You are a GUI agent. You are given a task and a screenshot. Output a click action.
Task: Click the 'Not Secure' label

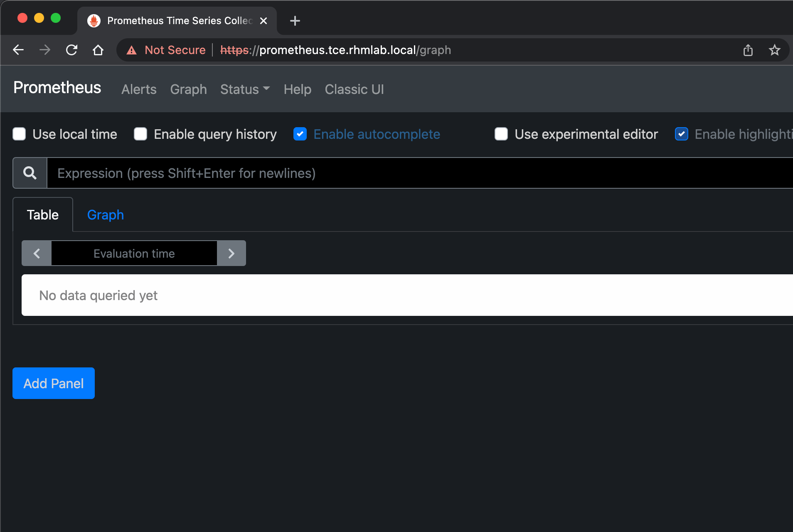pyautogui.click(x=175, y=50)
